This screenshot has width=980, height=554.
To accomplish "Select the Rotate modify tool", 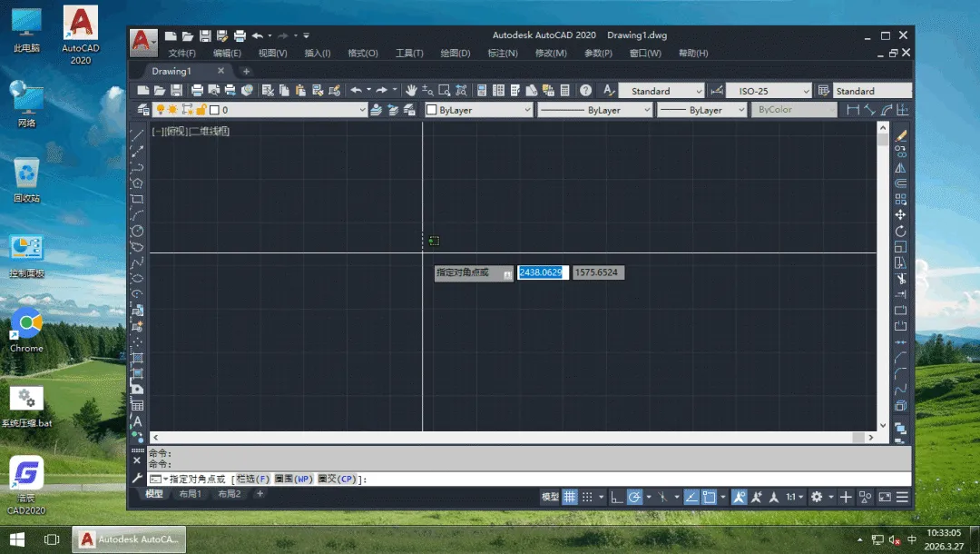I will click(901, 231).
